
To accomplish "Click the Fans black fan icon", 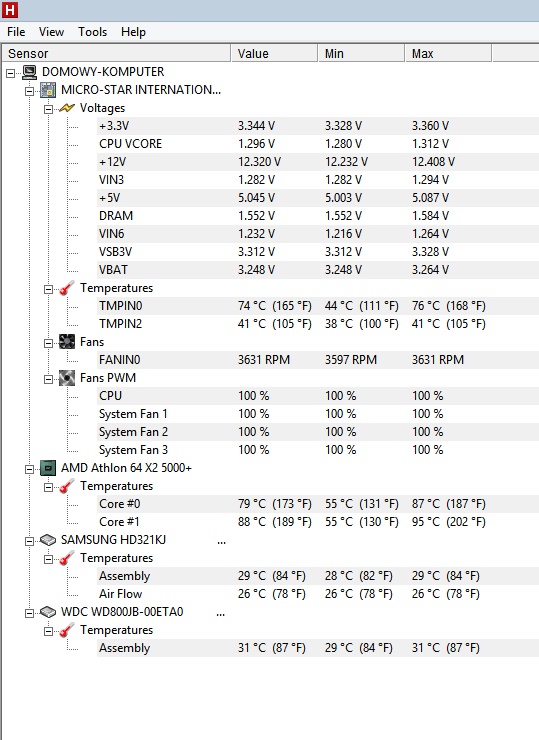I will point(67,342).
